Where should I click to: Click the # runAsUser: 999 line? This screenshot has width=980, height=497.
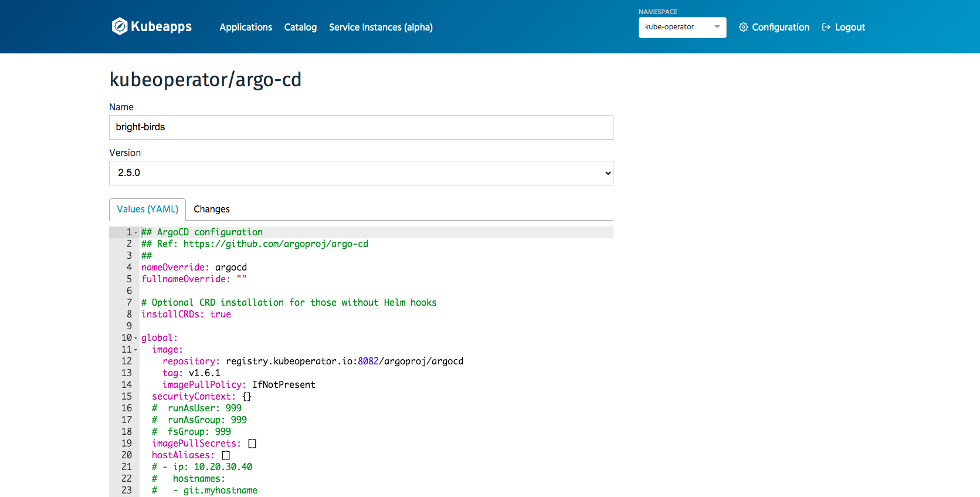pos(196,408)
